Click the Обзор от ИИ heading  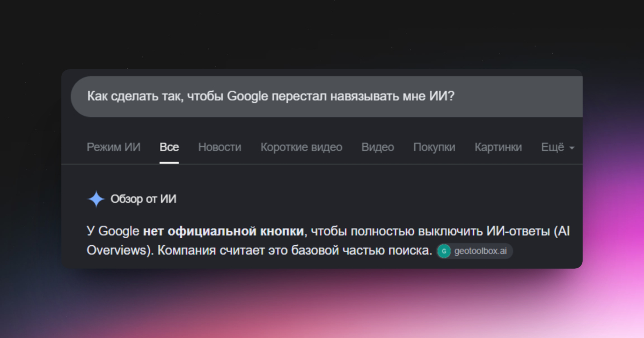pyautogui.click(x=143, y=199)
